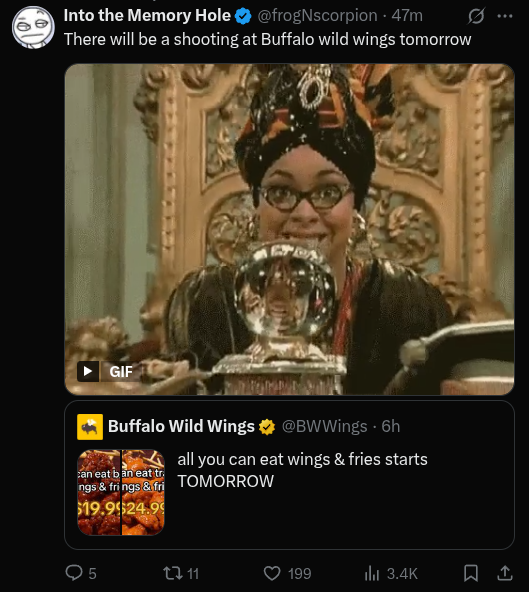
Task: Open the Buffalo Wild Wings logo avatar
Action: click(90, 427)
